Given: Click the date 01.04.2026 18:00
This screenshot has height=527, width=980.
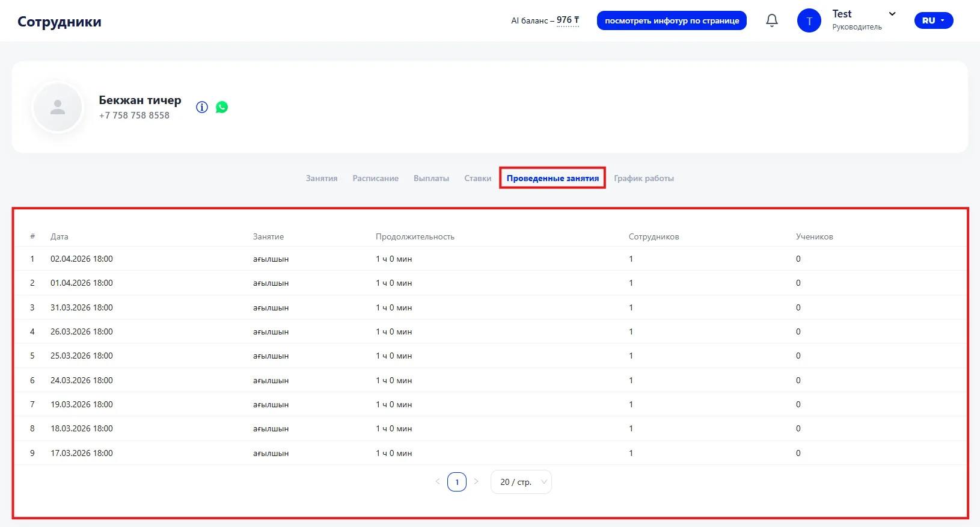Looking at the screenshot, I should click(82, 283).
